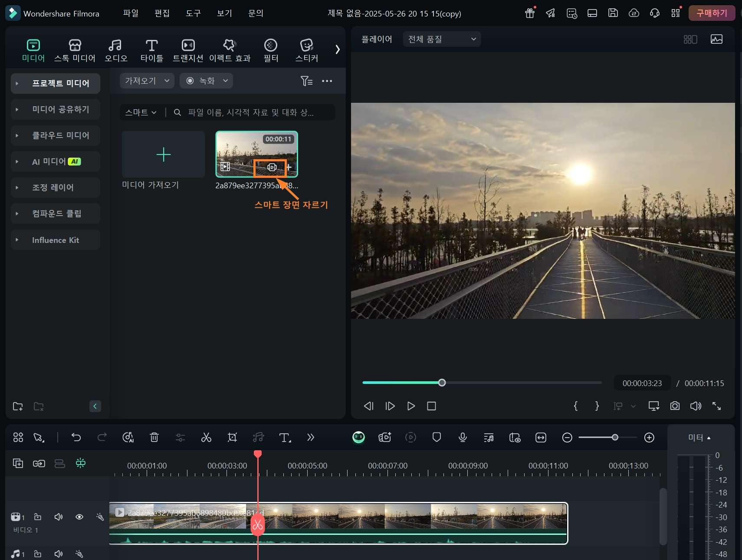
Task: Click the 구매하기 purchase button
Action: [712, 13]
